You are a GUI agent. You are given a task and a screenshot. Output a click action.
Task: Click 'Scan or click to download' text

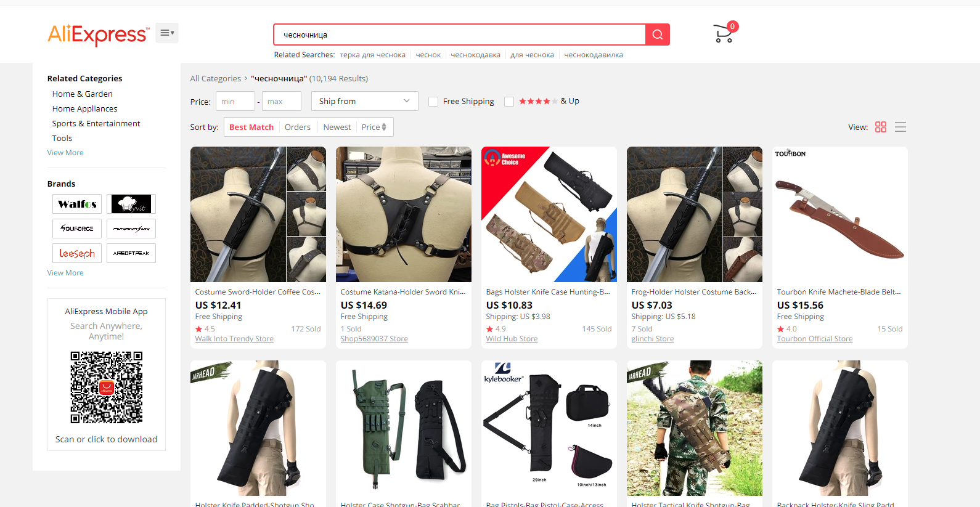click(106, 439)
